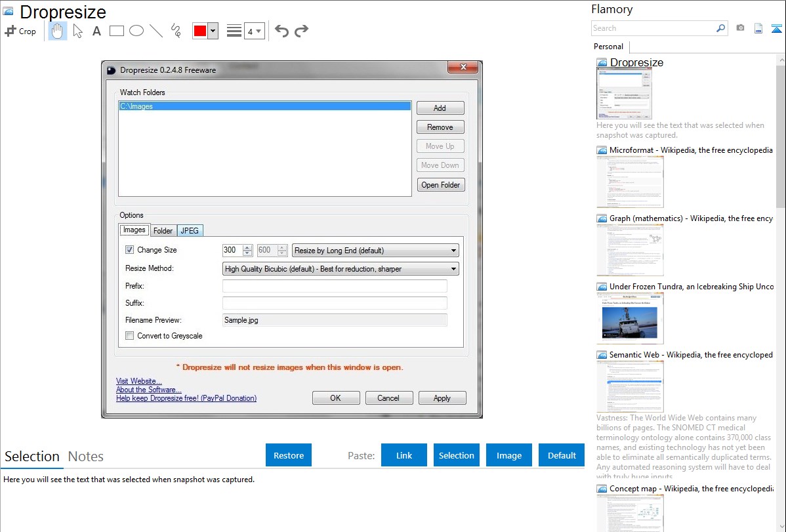This screenshot has width=786, height=532.
Task: Open the Personal tab
Action: click(608, 46)
